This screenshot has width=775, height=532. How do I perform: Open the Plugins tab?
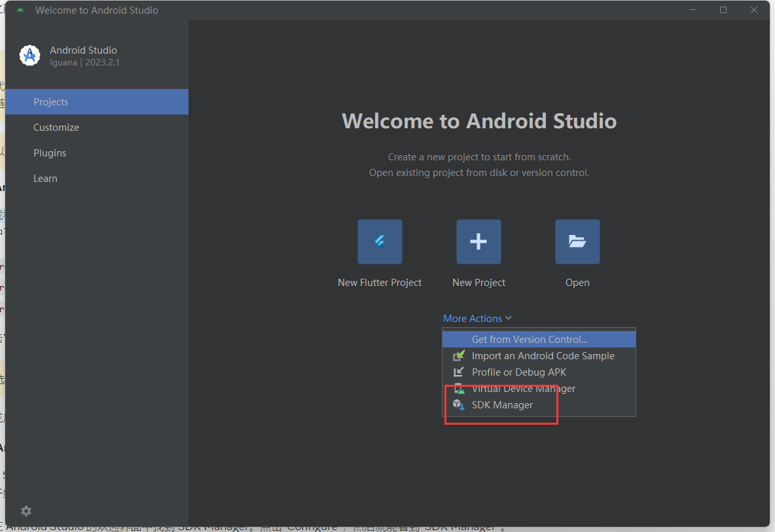97,153
